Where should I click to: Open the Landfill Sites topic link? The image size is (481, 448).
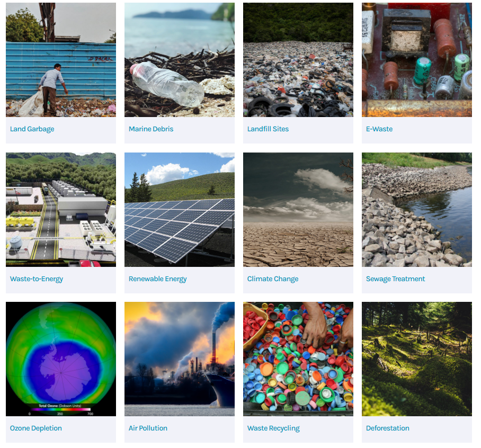pos(268,129)
